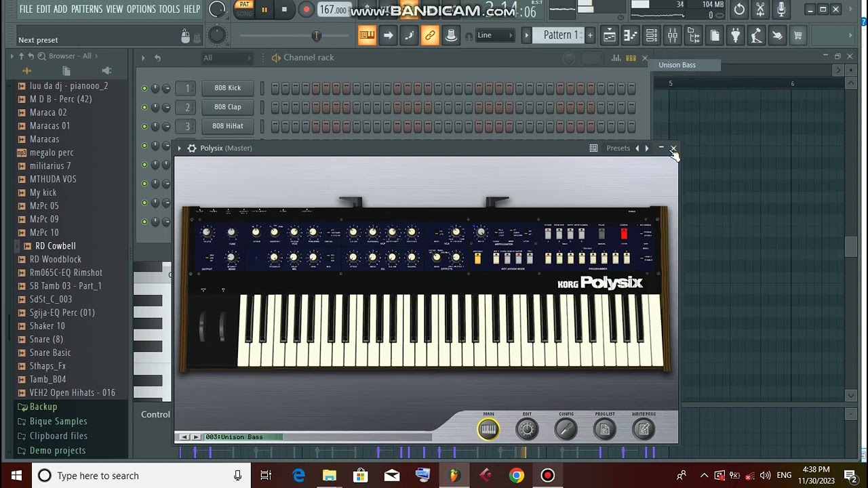Toggle the Browser view toolbar icon
Viewport: 868px width, 488px height.
tap(693, 36)
